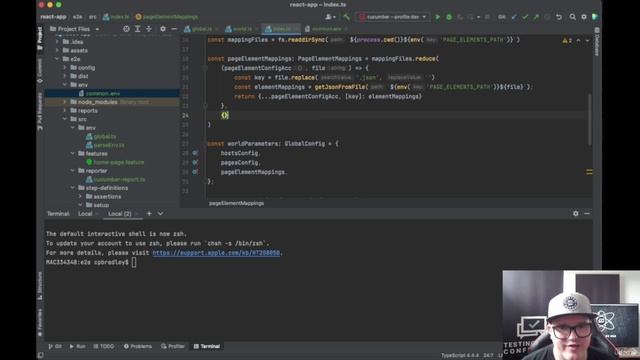Click the warnings indicator in editor corner
This screenshot has height=360, width=640.
click(567, 40)
